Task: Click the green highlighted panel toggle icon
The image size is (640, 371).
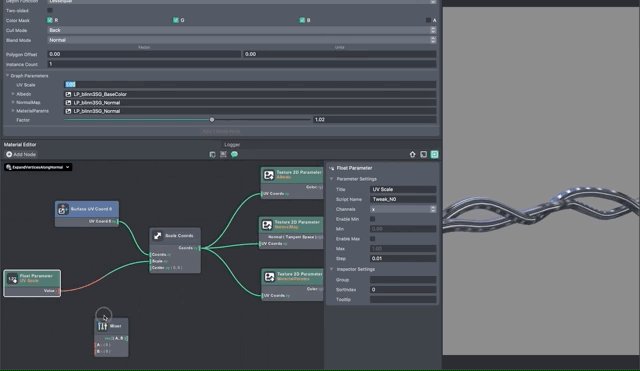Action: pos(434,154)
